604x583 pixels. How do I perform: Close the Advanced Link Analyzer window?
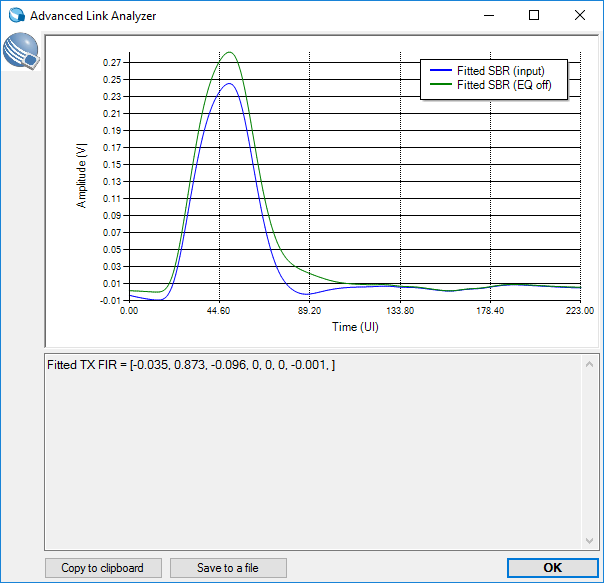click(580, 15)
